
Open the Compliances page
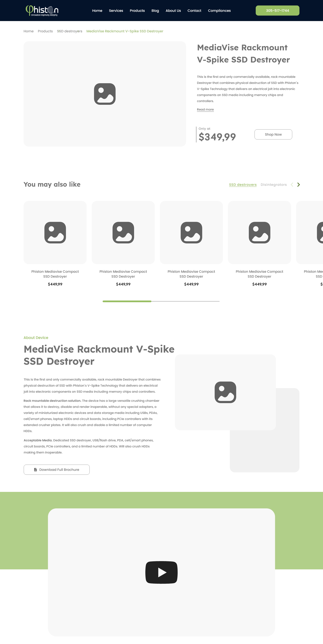click(219, 11)
